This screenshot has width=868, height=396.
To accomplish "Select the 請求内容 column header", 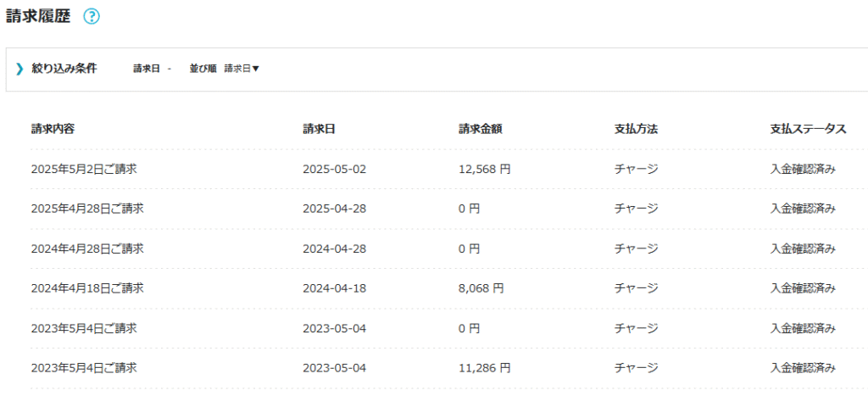I will click(x=53, y=129).
